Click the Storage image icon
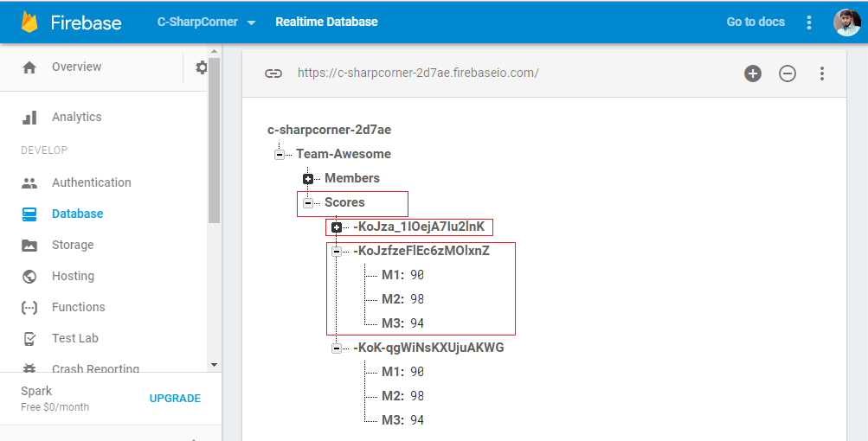The height and width of the screenshot is (441, 868). click(x=29, y=245)
